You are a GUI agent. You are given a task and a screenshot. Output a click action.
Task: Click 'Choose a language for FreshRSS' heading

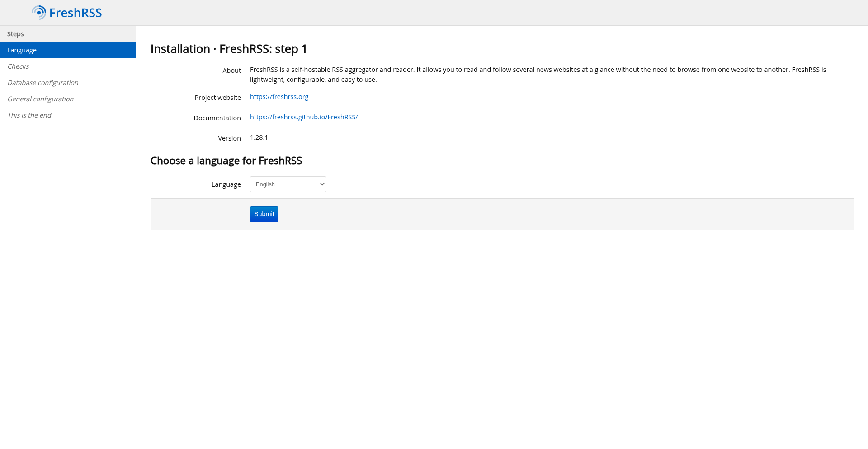[x=226, y=161]
